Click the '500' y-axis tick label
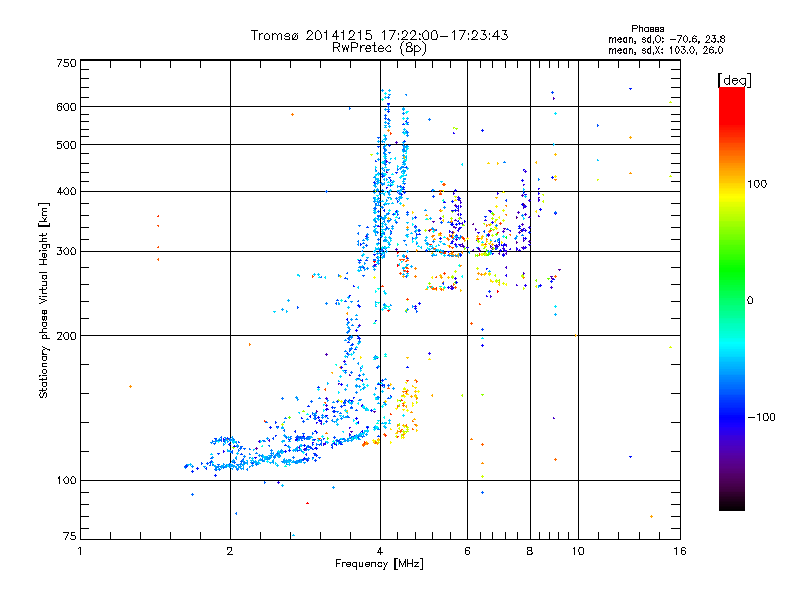This screenshot has width=800, height=600. 66,145
